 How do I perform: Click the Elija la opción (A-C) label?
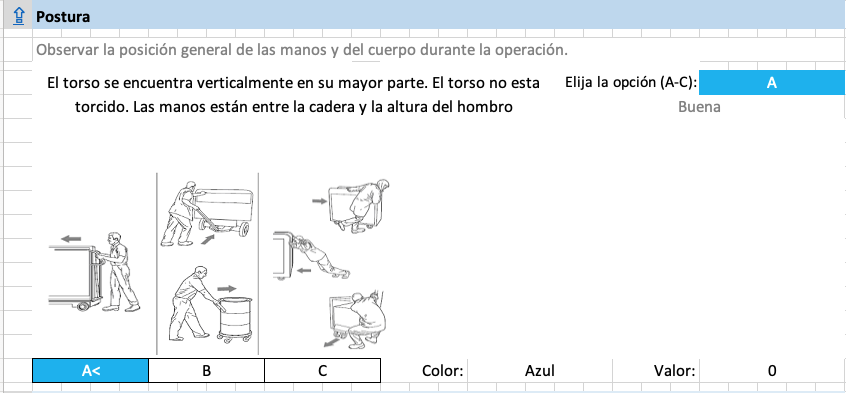[x=631, y=83]
